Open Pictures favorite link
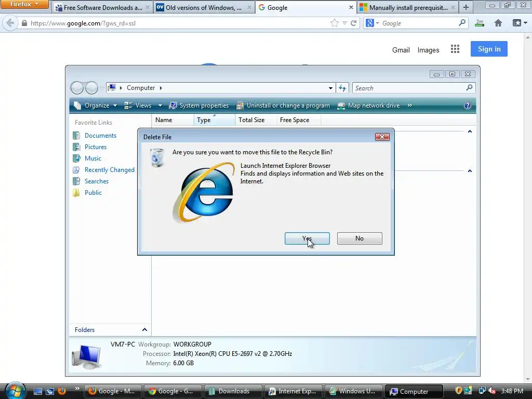This screenshot has height=399, width=532. (96, 147)
